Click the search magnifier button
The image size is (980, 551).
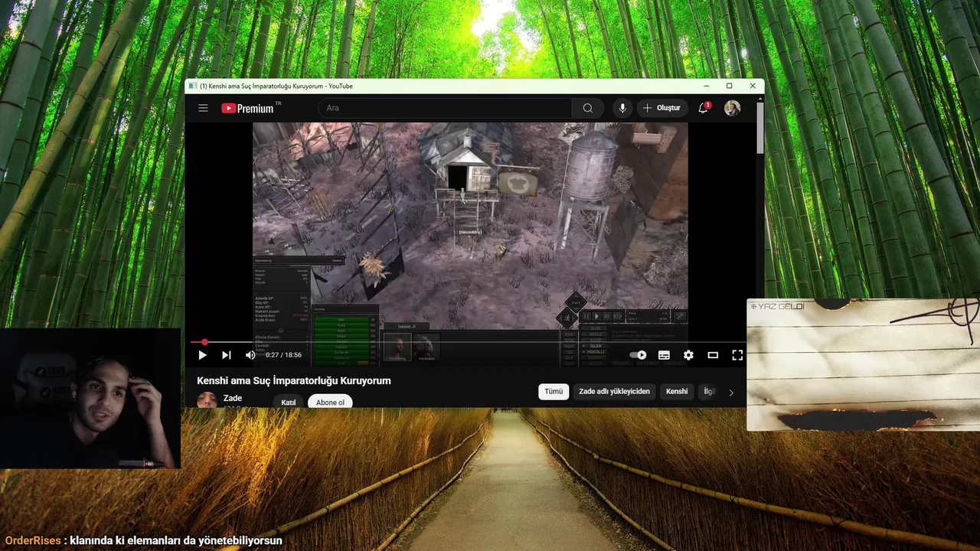pos(587,108)
